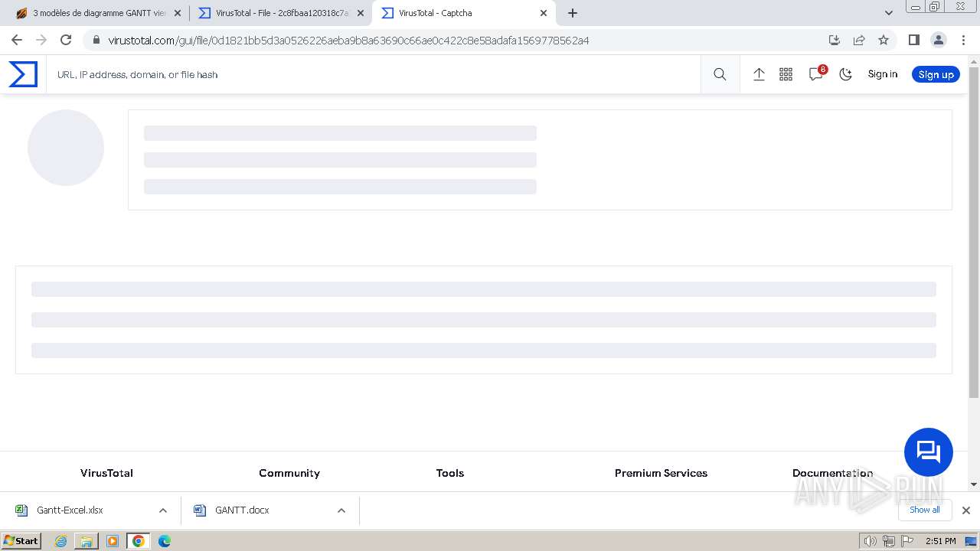Open a new browser tab
This screenshot has height=551, width=980.
[x=573, y=13]
